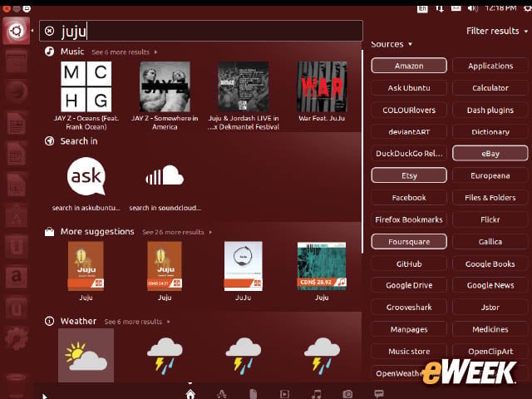
Task: Enable the Google News source filter
Action: click(490, 285)
